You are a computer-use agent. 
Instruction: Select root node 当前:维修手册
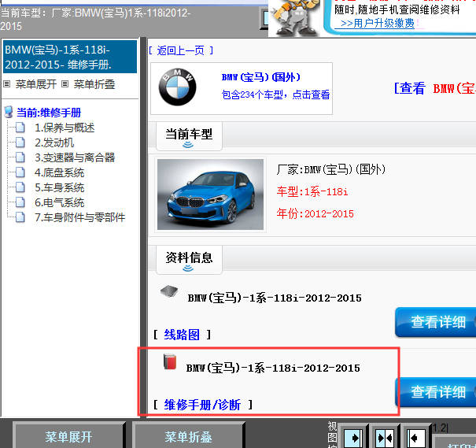49,113
